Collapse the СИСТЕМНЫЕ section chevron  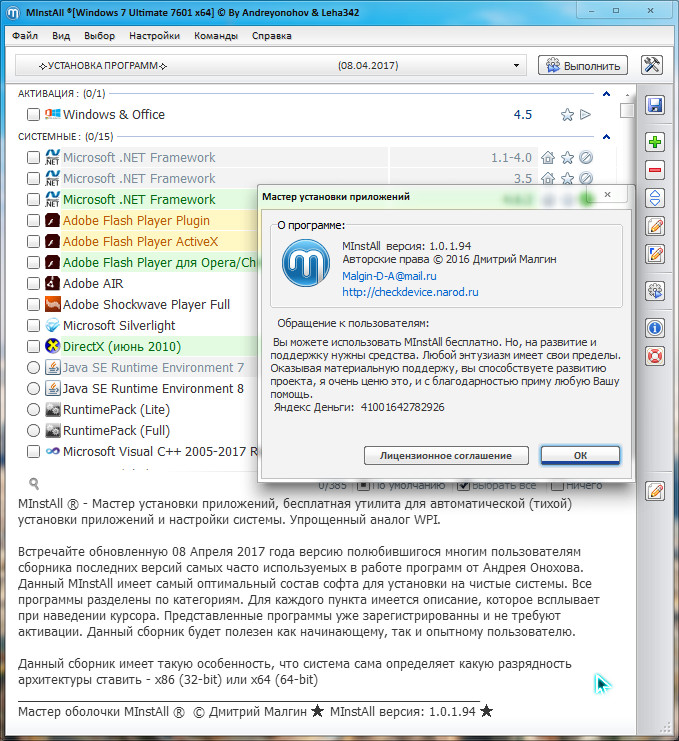[x=607, y=137]
